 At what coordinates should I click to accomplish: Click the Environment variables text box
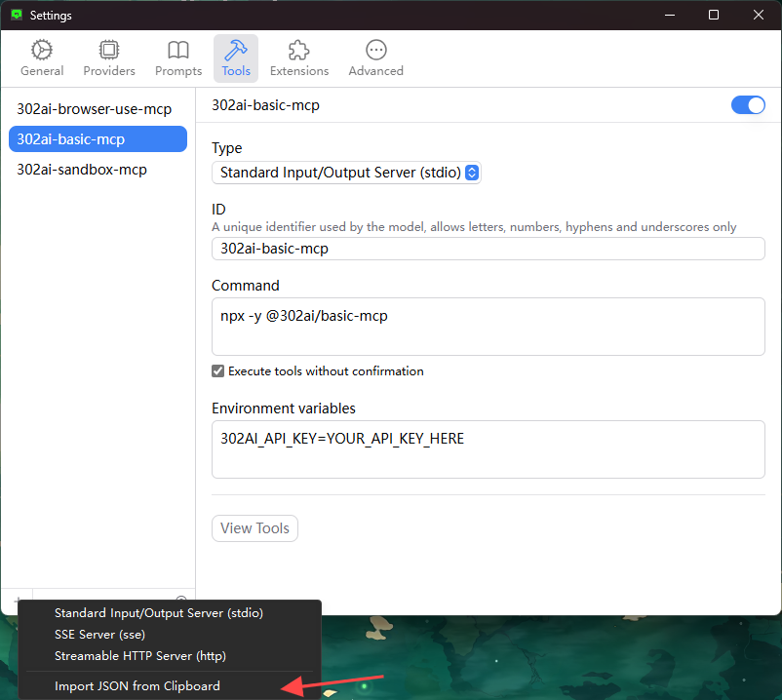(488, 449)
